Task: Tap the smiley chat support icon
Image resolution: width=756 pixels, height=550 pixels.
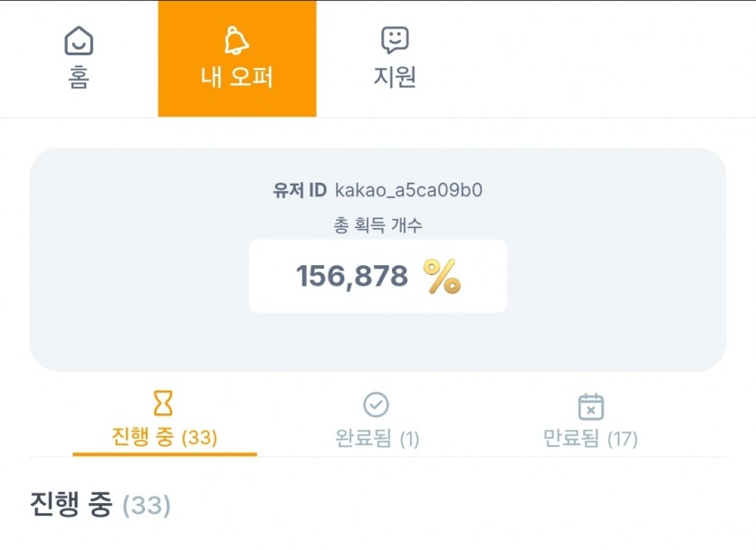Action: 395,40
